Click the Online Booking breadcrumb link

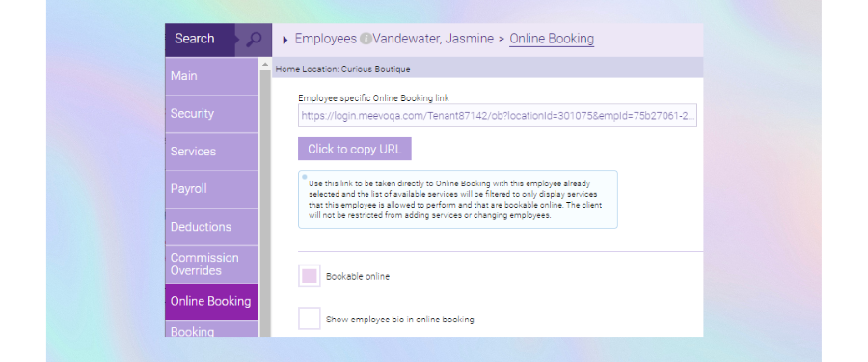tap(552, 39)
